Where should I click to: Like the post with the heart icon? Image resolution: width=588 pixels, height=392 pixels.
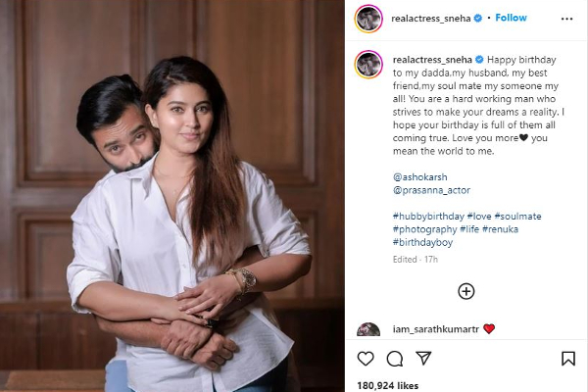click(367, 359)
